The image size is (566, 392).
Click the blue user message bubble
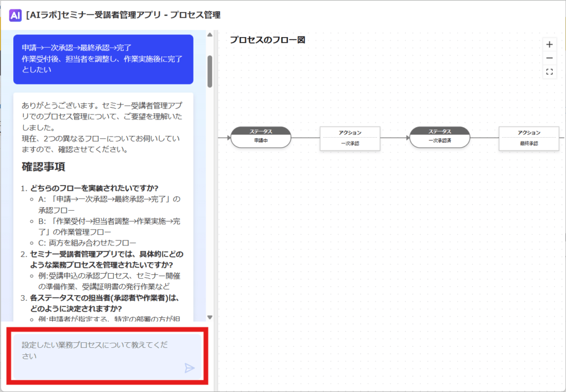click(x=103, y=61)
